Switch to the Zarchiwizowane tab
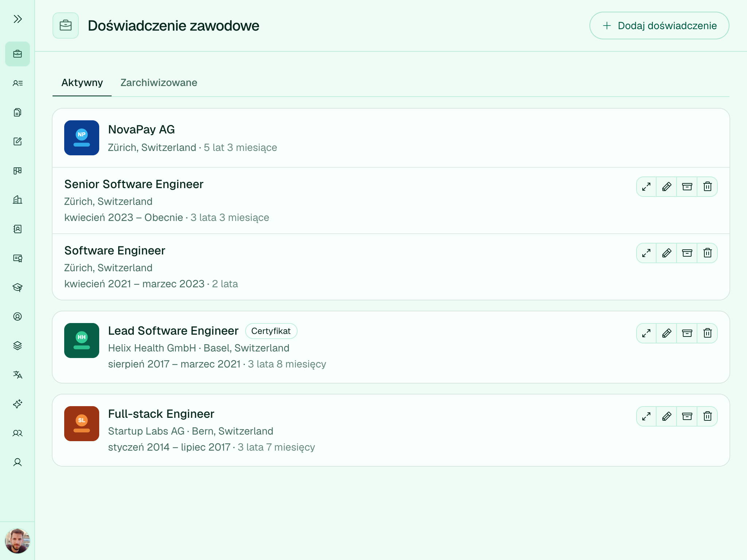The height and width of the screenshot is (560, 747). pyautogui.click(x=159, y=83)
